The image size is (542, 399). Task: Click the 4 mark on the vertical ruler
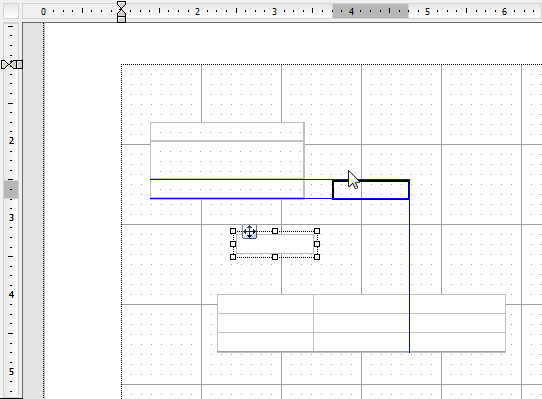[x=11, y=295]
